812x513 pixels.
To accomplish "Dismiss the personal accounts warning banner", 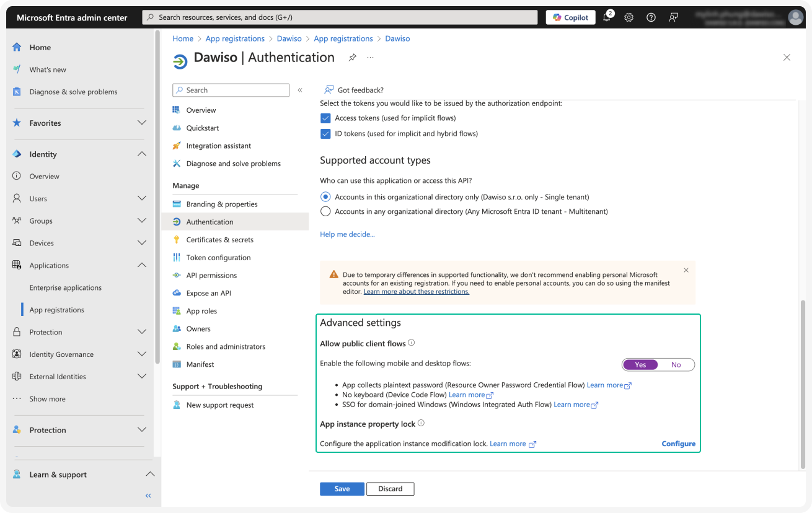I will pyautogui.click(x=686, y=270).
